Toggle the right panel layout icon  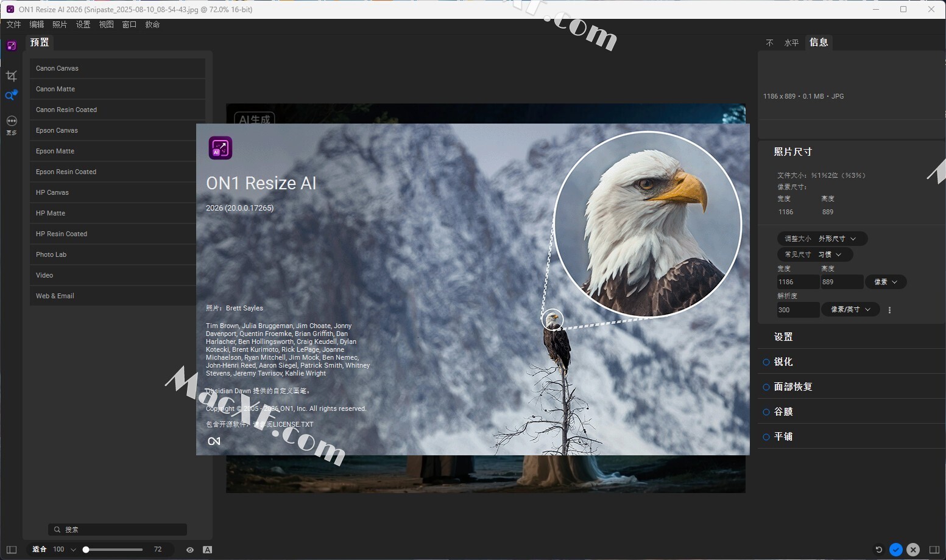point(934,550)
